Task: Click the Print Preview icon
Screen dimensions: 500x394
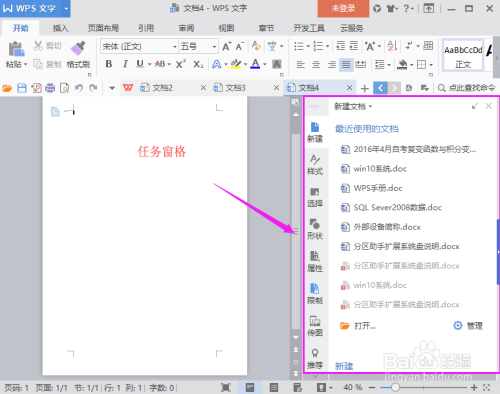Action: click(64, 88)
